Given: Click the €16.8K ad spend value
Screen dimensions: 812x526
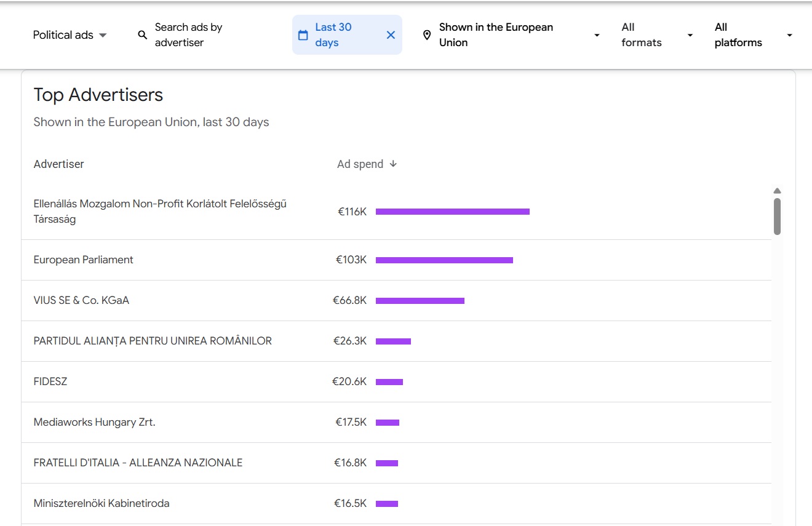Looking at the screenshot, I should point(350,463).
